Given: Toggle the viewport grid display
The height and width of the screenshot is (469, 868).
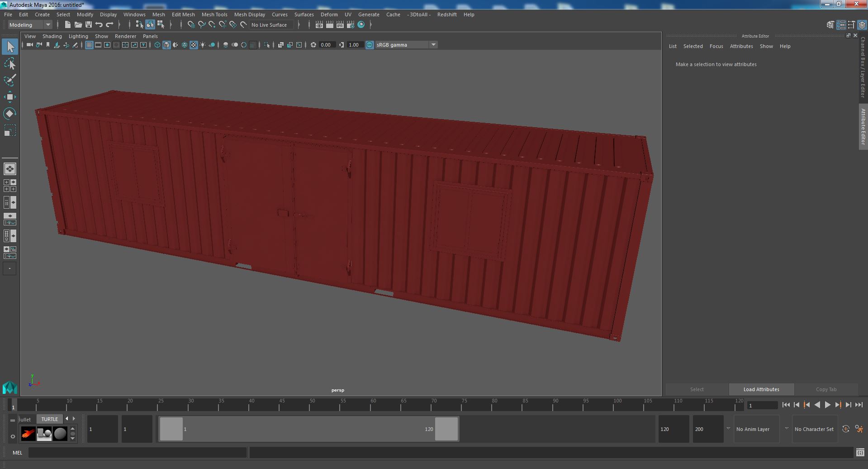Looking at the screenshot, I should click(x=89, y=45).
